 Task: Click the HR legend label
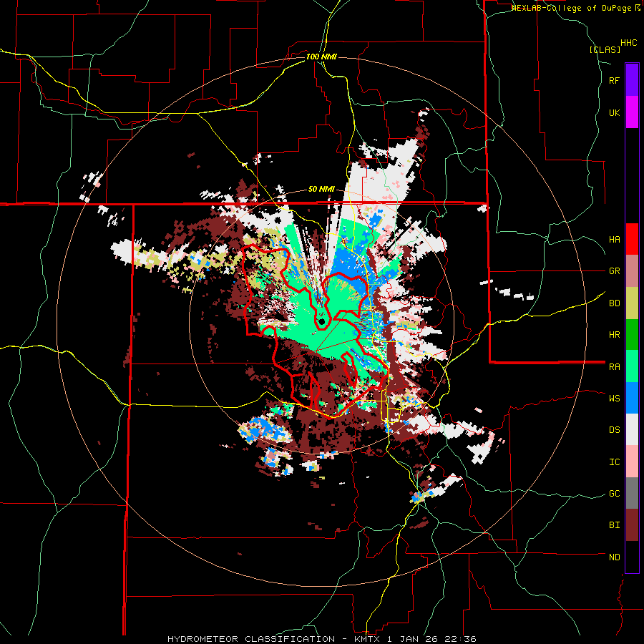(x=615, y=335)
